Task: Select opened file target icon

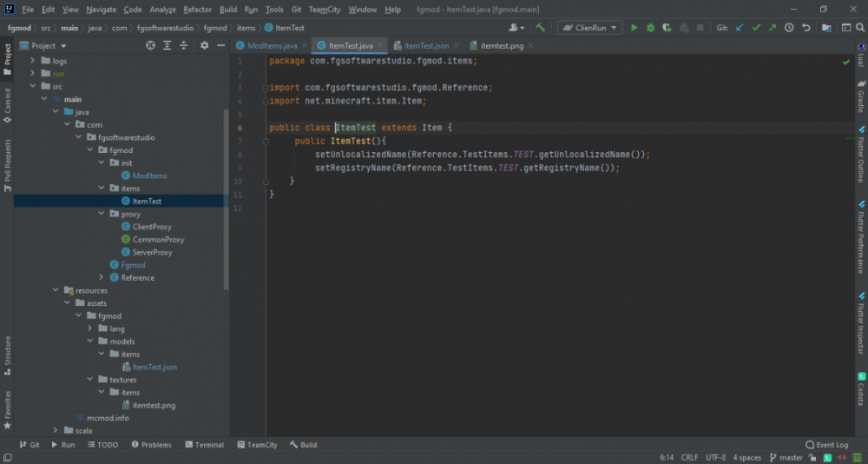Action: coord(150,45)
